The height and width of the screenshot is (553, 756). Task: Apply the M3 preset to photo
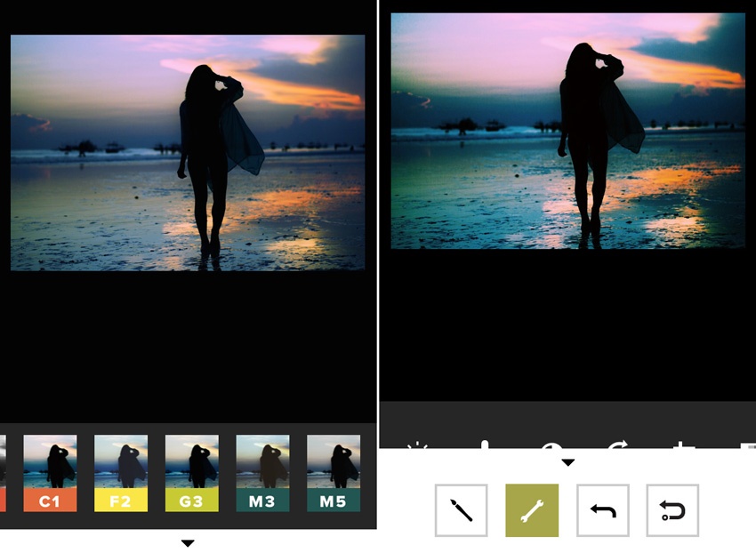point(262,473)
